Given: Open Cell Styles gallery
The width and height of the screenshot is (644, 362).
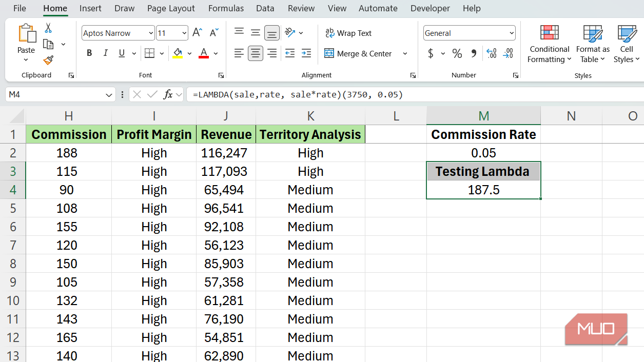Looking at the screenshot, I should coord(627,44).
